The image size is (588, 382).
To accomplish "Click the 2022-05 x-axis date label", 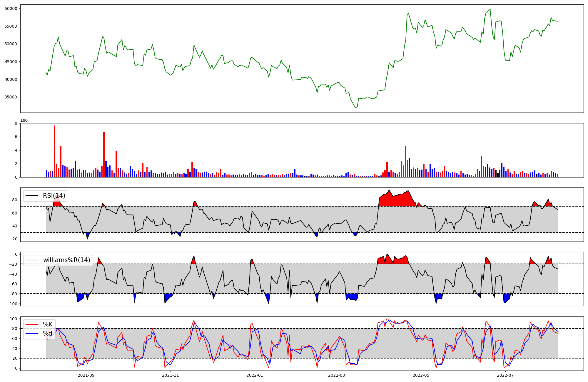I will [x=421, y=375].
